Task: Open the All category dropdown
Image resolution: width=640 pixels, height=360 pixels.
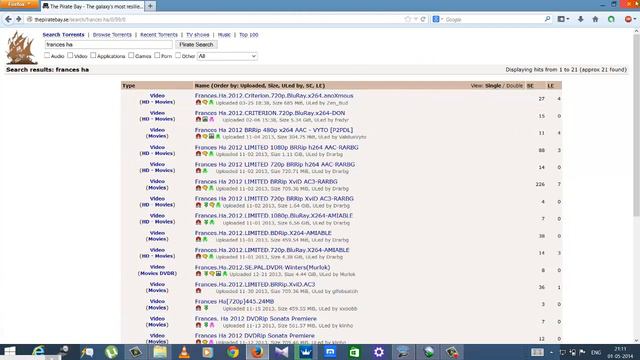Action: (227, 56)
